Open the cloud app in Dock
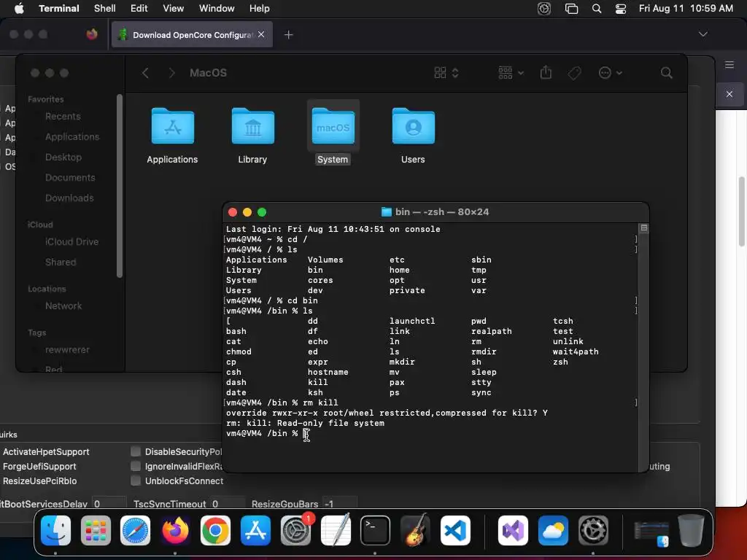Viewport: 747px width, 560px height. [x=553, y=530]
